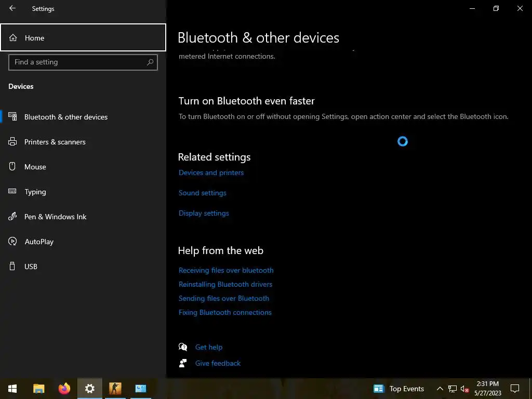Click the Turn on Bluetooth even faster heading
532x399 pixels.
tap(246, 101)
